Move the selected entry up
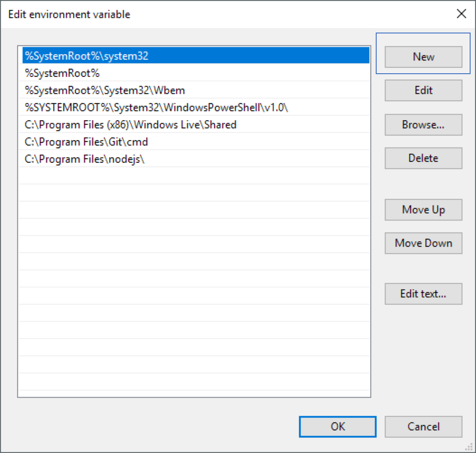476x453 pixels. (423, 209)
